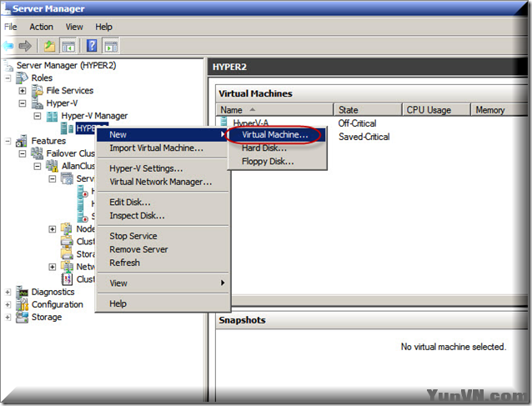Select Import Virtual Machine... entry
The image size is (532, 406).
(163, 148)
